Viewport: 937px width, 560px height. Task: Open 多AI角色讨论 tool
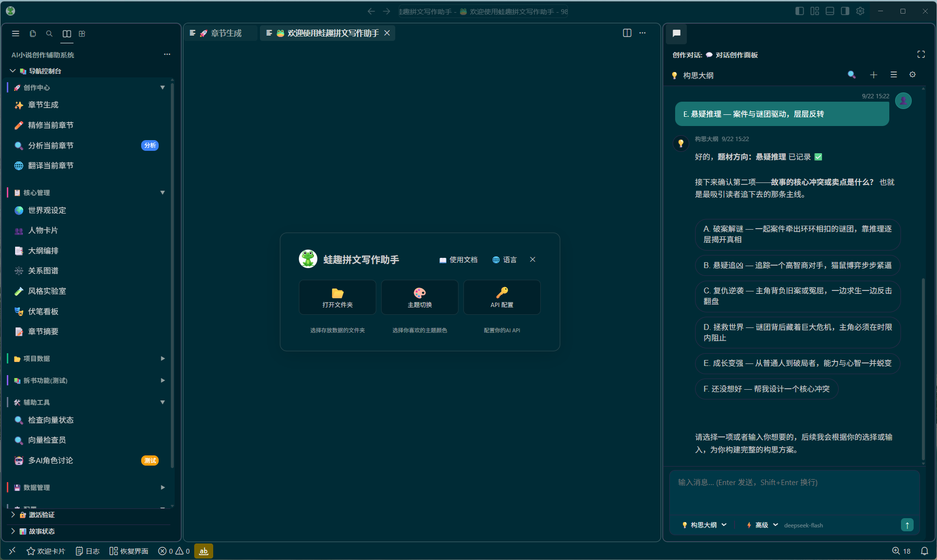[x=88, y=460]
